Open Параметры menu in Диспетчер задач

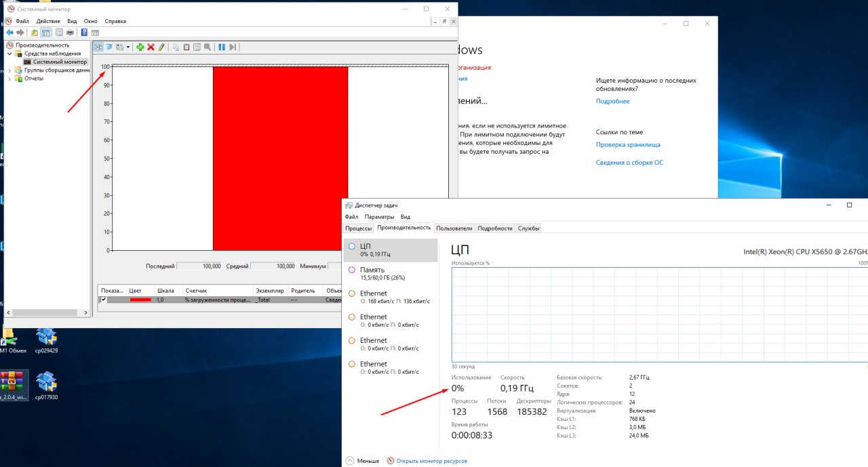point(379,217)
